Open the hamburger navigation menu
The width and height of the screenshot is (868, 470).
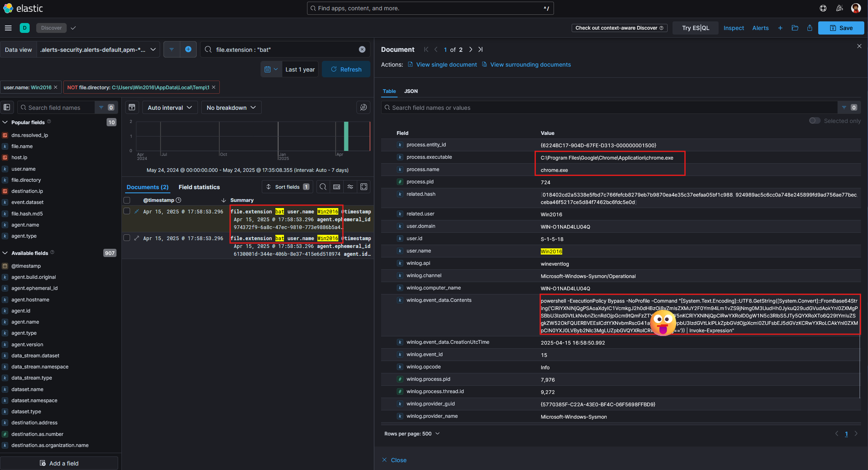click(8, 28)
